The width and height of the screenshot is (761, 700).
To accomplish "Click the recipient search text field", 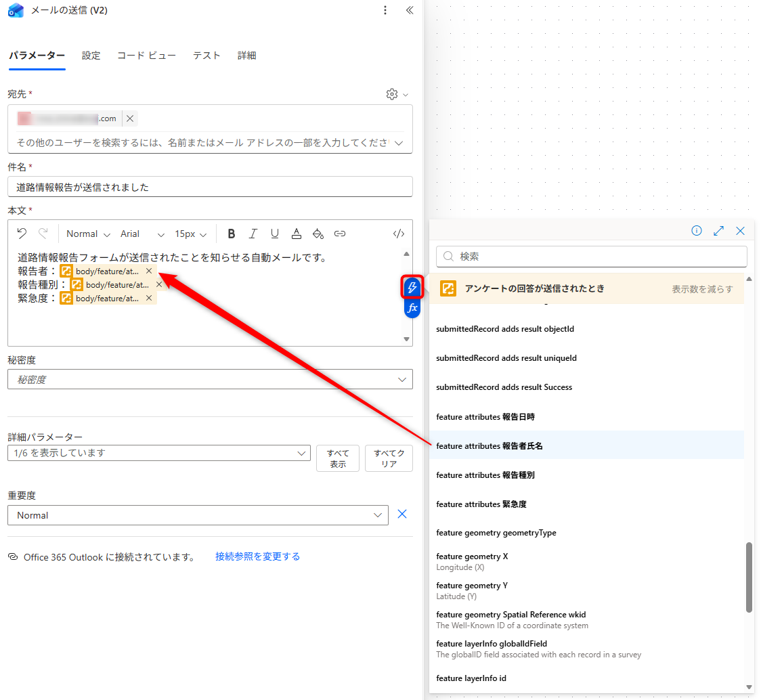I will 203,143.
